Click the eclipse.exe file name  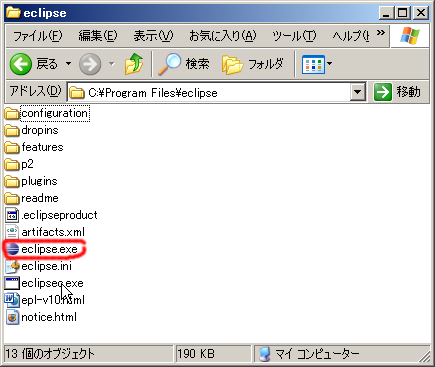click(x=49, y=249)
